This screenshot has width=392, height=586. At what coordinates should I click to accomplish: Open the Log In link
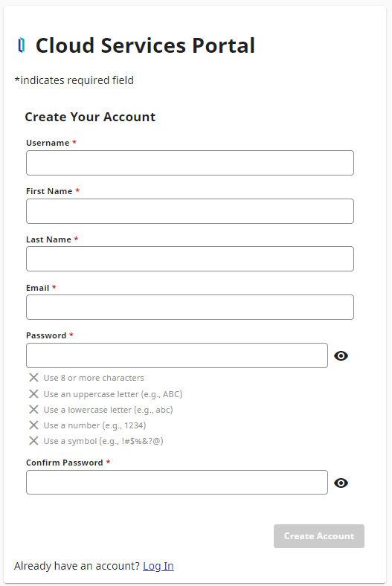click(158, 566)
